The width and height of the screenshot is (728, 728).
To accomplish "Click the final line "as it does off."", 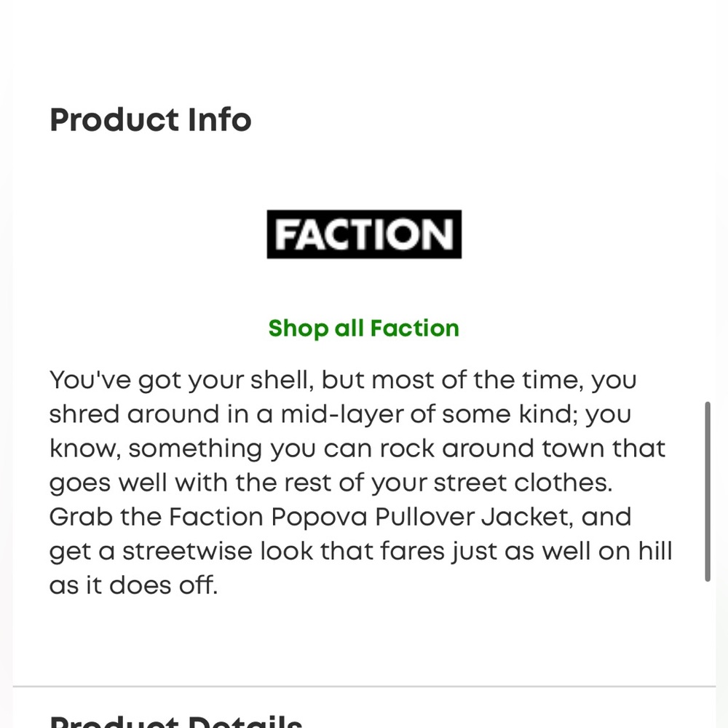I will pyautogui.click(x=133, y=585).
